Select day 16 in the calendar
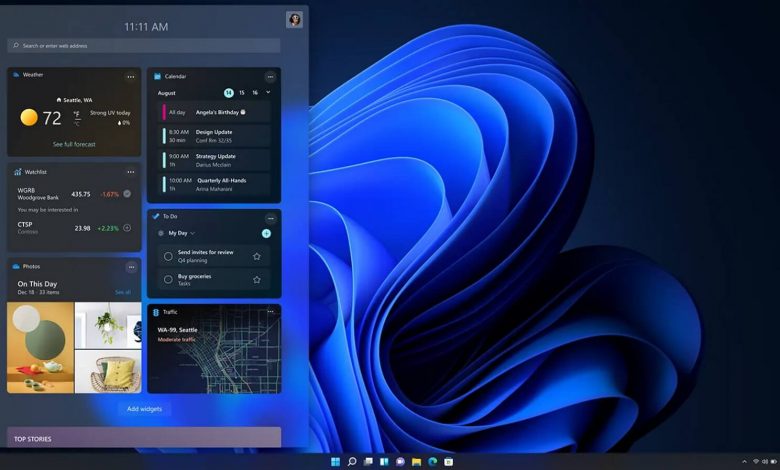Screen dimensions: 780x470 click(255, 93)
